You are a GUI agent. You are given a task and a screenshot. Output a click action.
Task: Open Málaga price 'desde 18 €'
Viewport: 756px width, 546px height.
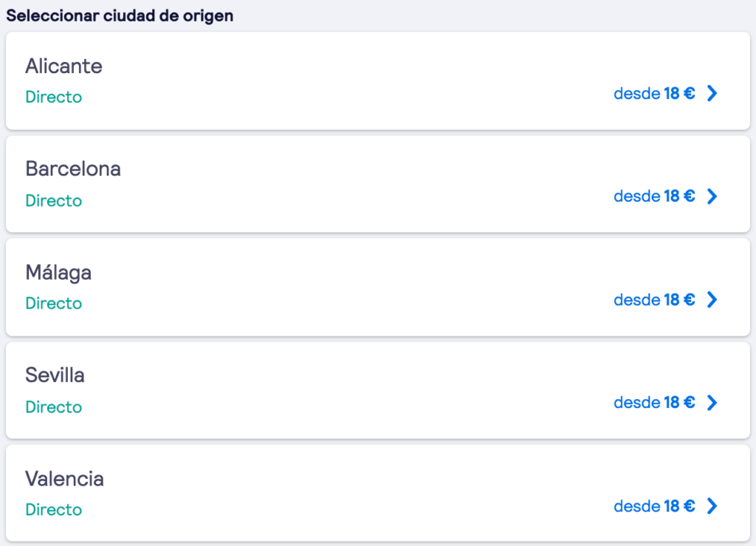654,300
